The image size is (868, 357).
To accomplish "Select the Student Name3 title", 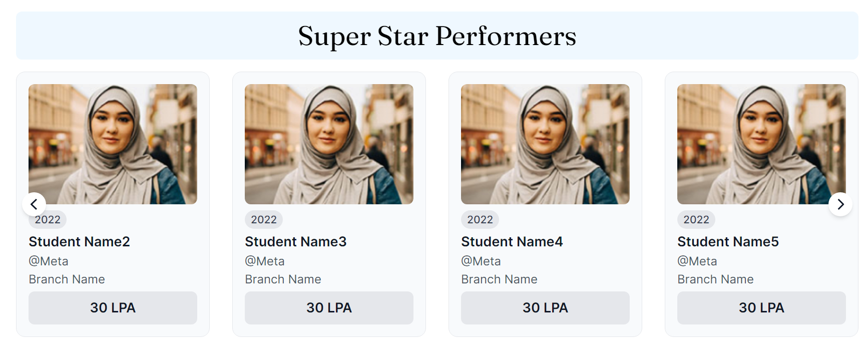I will 295,242.
